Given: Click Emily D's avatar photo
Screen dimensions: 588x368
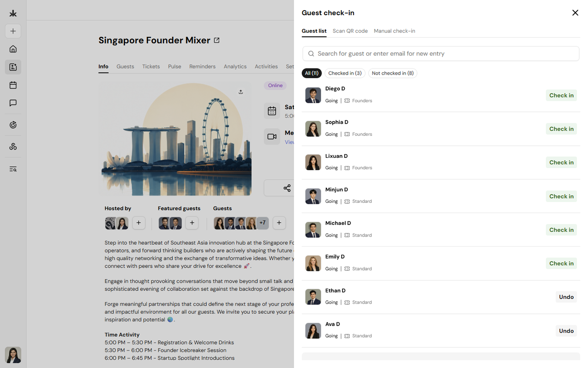Looking at the screenshot, I should [x=313, y=264].
